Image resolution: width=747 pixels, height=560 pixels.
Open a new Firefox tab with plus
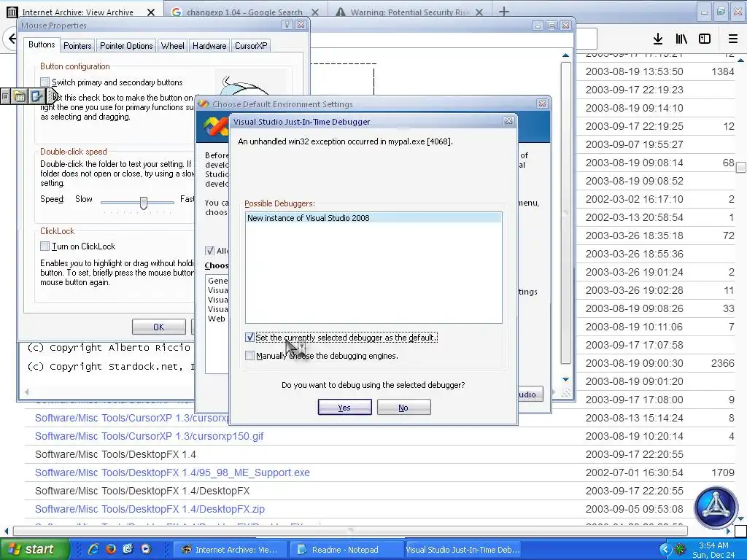click(x=503, y=12)
